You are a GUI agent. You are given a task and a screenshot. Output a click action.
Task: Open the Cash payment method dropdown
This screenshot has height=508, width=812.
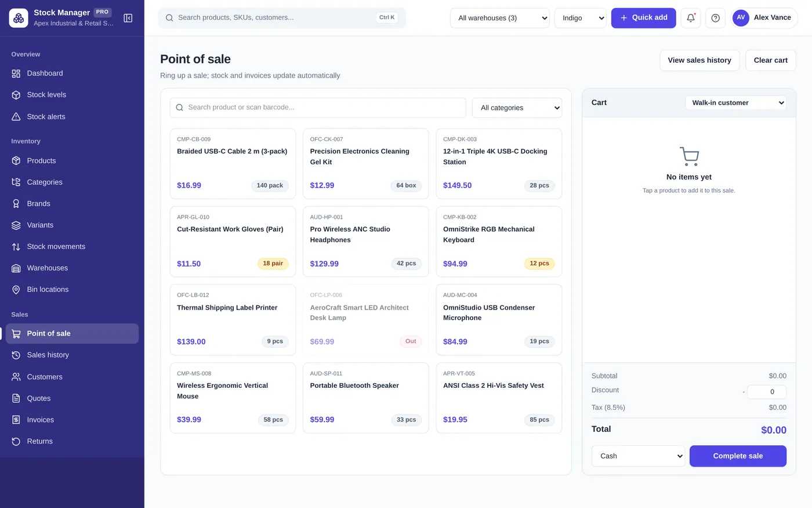point(639,456)
